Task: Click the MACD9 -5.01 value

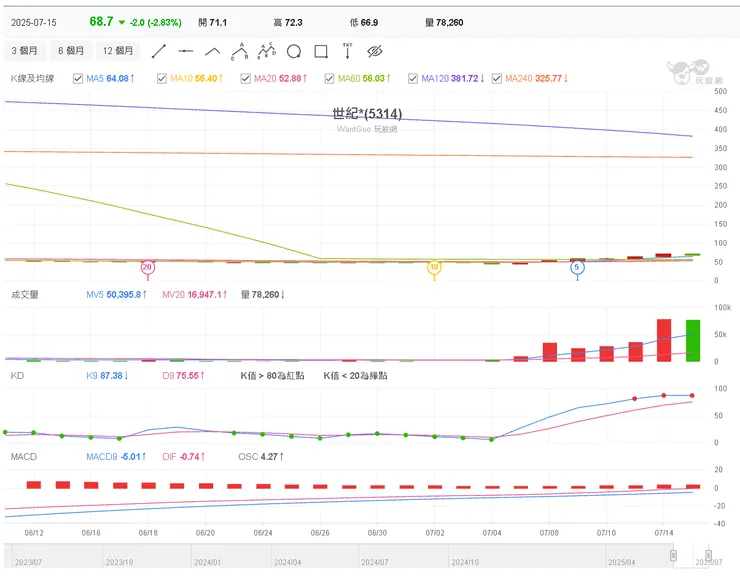Action: pos(116,457)
